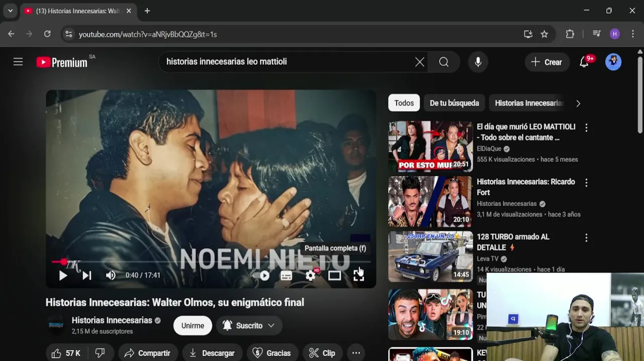Image resolution: width=644 pixels, height=361 pixels.
Task: Clear the search box text
Action: (420, 62)
